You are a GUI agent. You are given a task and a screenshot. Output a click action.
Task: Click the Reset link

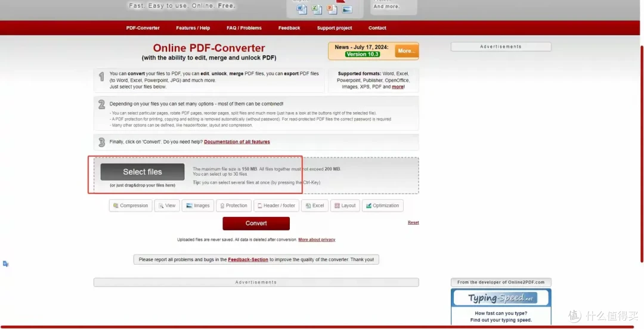(x=413, y=223)
